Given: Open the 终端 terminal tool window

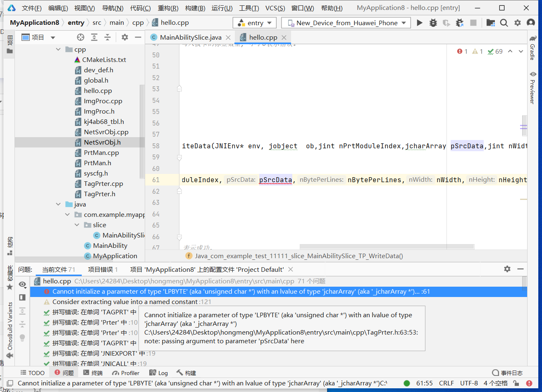Looking at the screenshot, I should coord(93,373).
